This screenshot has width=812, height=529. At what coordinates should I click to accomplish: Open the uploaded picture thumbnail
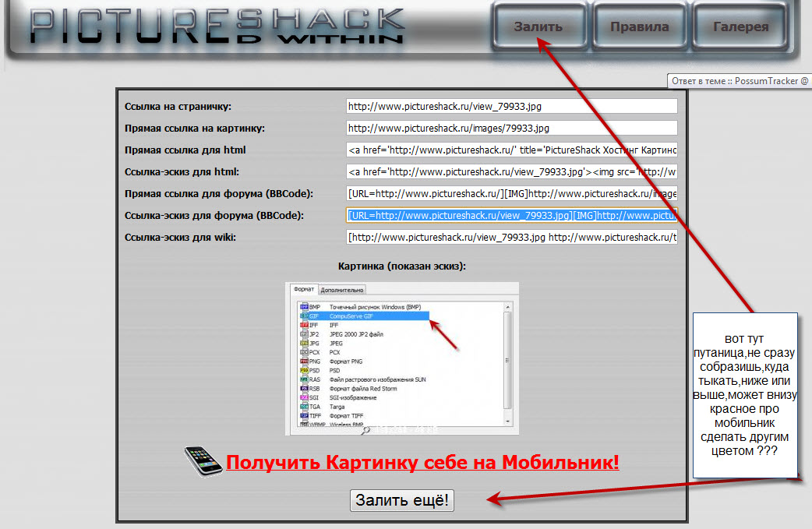coord(402,358)
